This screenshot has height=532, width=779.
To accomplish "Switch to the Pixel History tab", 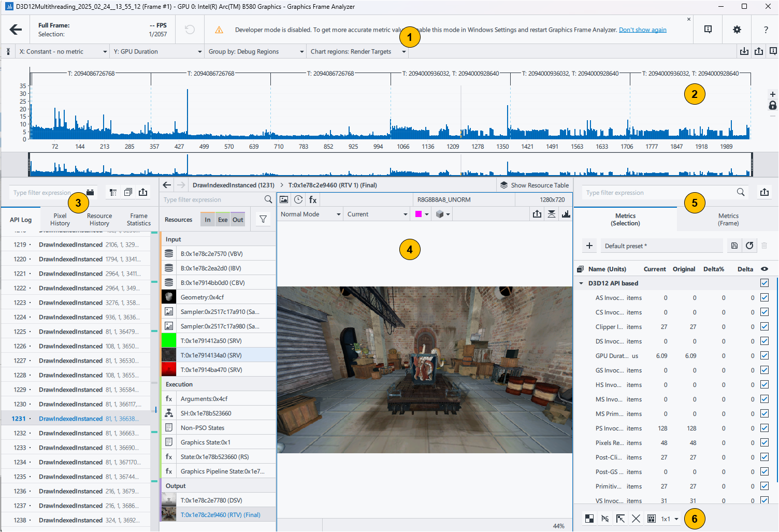I will coord(60,220).
